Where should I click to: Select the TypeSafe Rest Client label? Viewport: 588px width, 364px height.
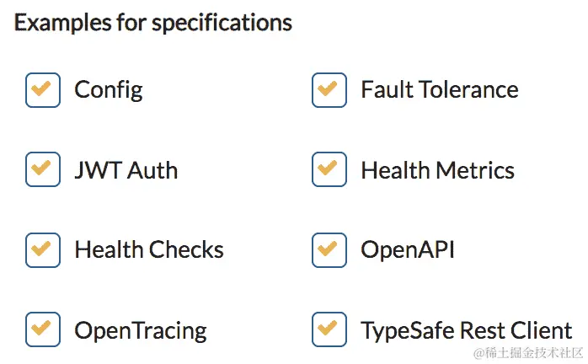tap(467, 331)
